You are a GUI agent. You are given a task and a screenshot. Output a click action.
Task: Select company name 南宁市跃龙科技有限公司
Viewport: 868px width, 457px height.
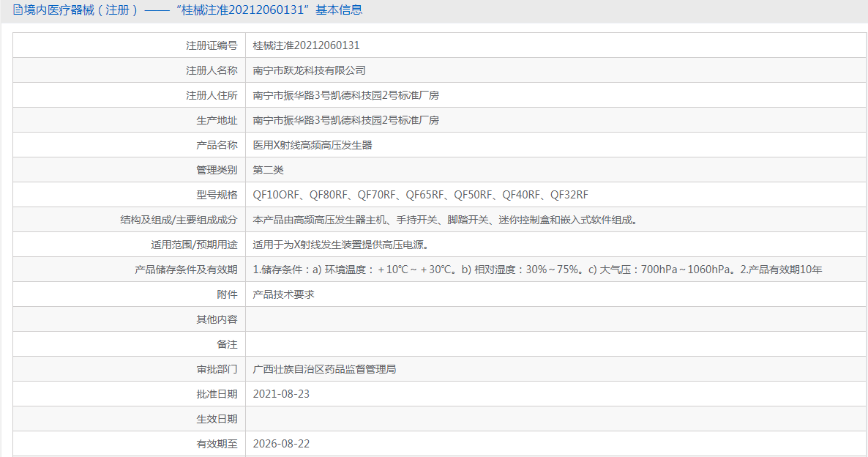click(309, 70)
